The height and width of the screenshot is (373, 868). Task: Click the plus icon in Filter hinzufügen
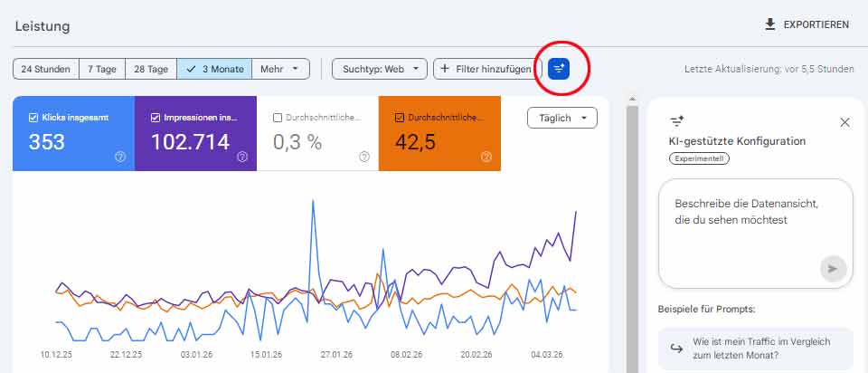445,70
